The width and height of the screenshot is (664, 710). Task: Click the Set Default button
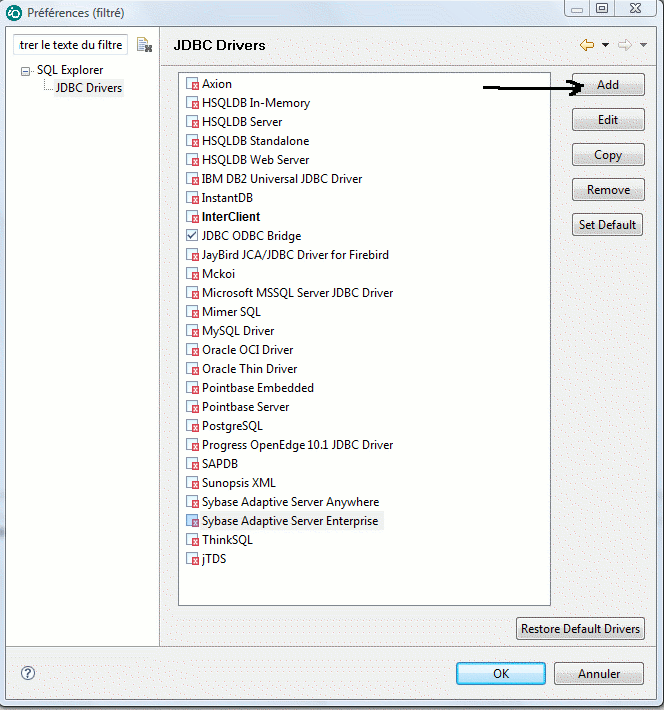[607, 225]
